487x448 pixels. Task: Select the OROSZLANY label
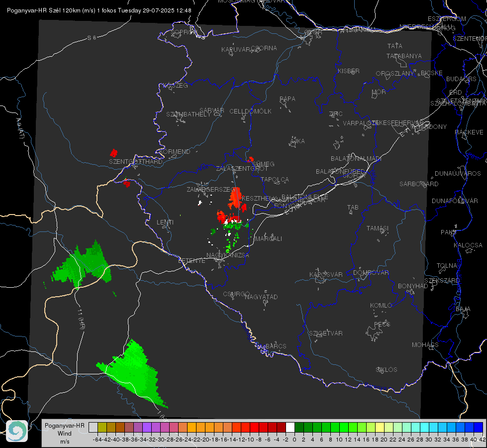tap(395, 74)
